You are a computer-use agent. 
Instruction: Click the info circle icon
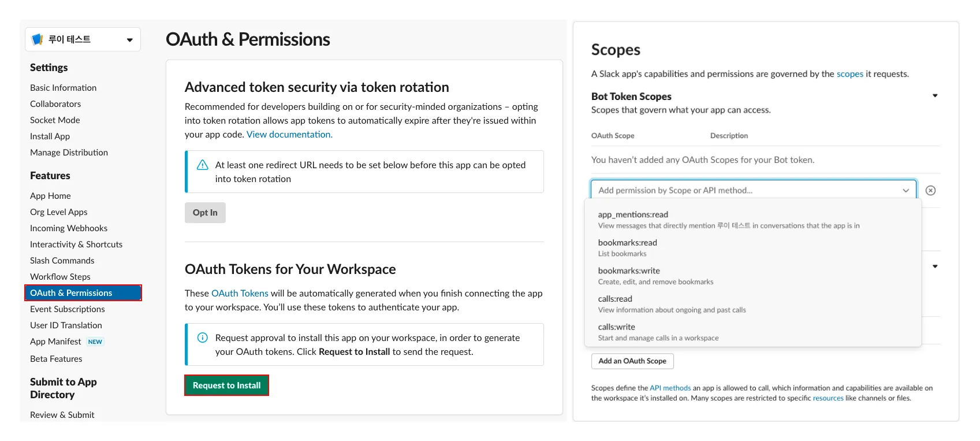pyautogui.click(x=203, y=338)
